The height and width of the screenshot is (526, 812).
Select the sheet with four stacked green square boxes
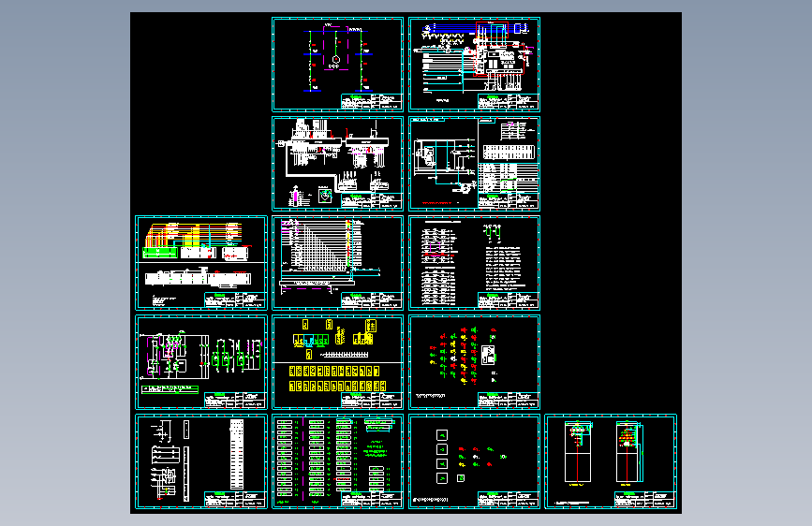tap(474, 461)
